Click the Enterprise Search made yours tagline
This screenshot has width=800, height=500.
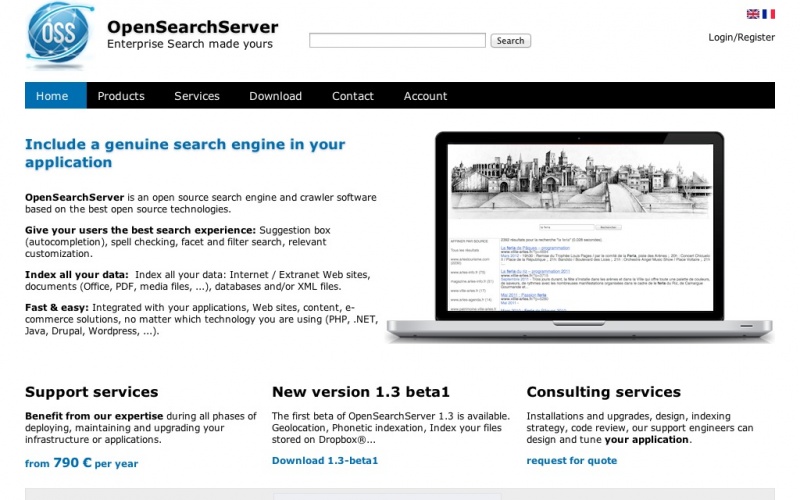[x=190, y=44]
